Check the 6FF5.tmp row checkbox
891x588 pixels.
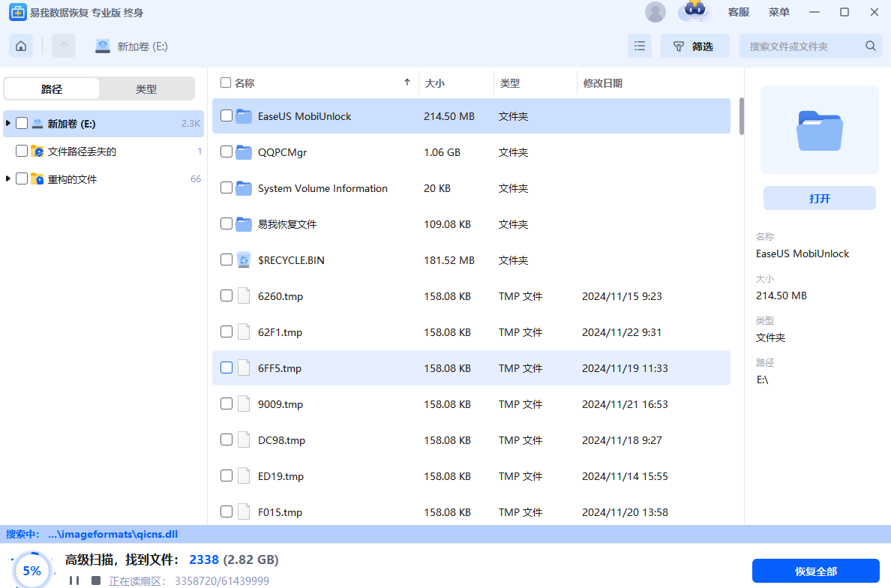point(226,367)
